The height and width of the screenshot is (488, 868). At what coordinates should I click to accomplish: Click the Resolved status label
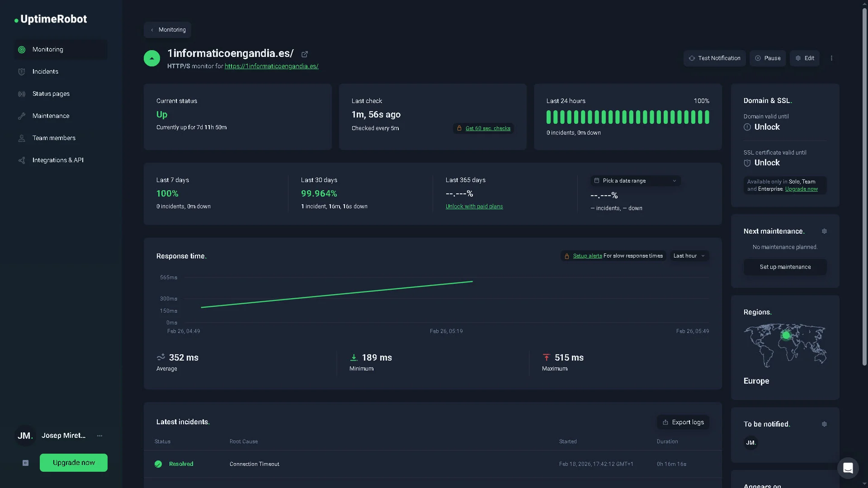pyautogui.click(x=181, y=464)
